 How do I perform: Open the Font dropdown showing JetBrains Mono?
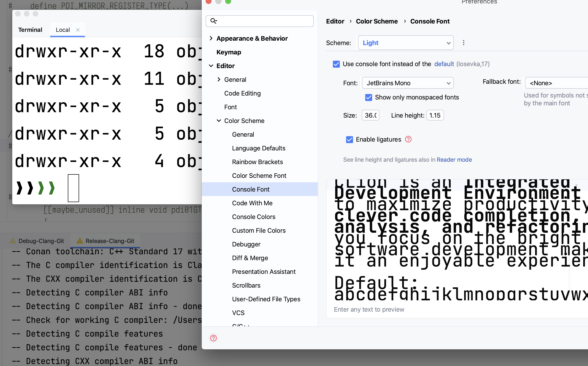click(407, 83)
